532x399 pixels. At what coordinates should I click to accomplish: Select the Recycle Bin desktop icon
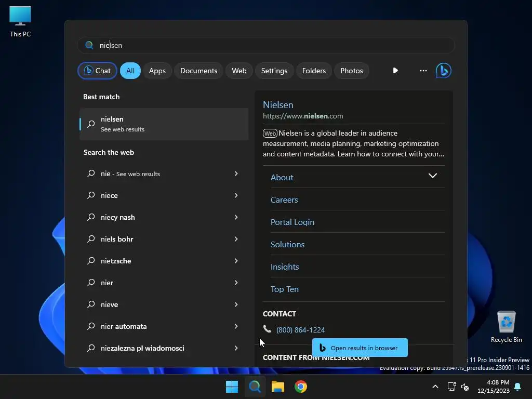pyautogui.click(x=506, y=327)
